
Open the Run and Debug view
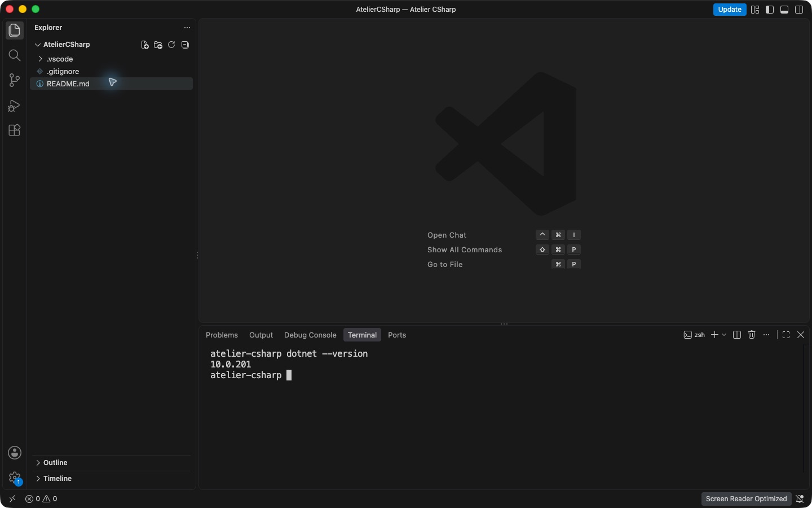[x=15, y=106]
